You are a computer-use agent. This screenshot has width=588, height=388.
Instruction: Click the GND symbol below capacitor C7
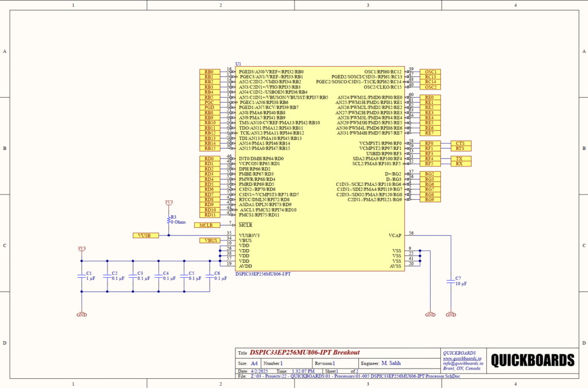click(450, 314)
